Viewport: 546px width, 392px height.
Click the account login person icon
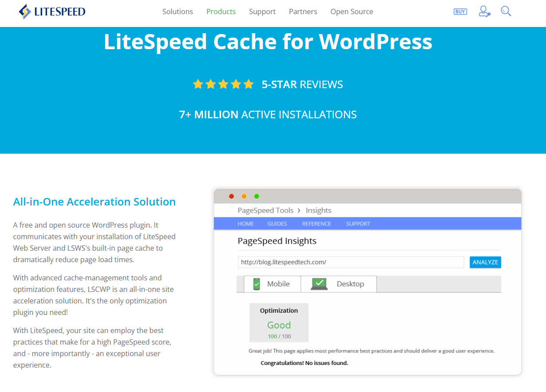pyautogui.click(x=484, y=12)
